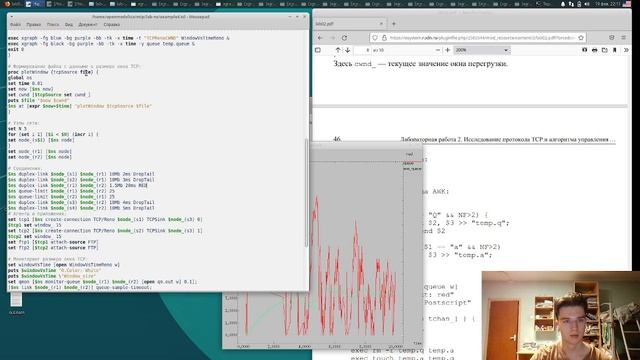640x360 pixels.
Task: Click the webcam video overlay
Action: tap(561, 316)
